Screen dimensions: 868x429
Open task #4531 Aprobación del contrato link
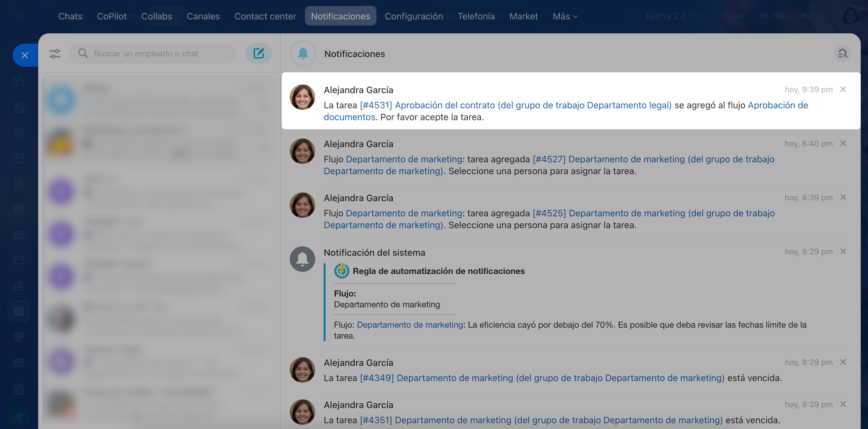pos(516,105)
